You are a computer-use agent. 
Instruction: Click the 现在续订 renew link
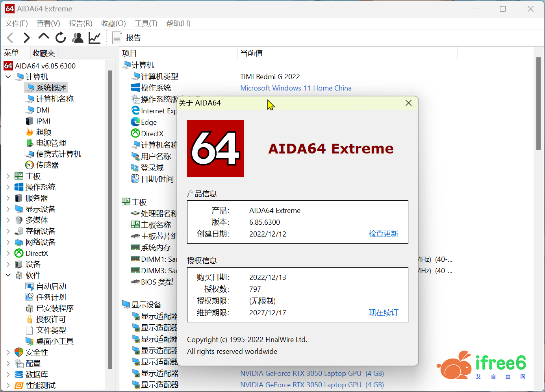[383, 312]
